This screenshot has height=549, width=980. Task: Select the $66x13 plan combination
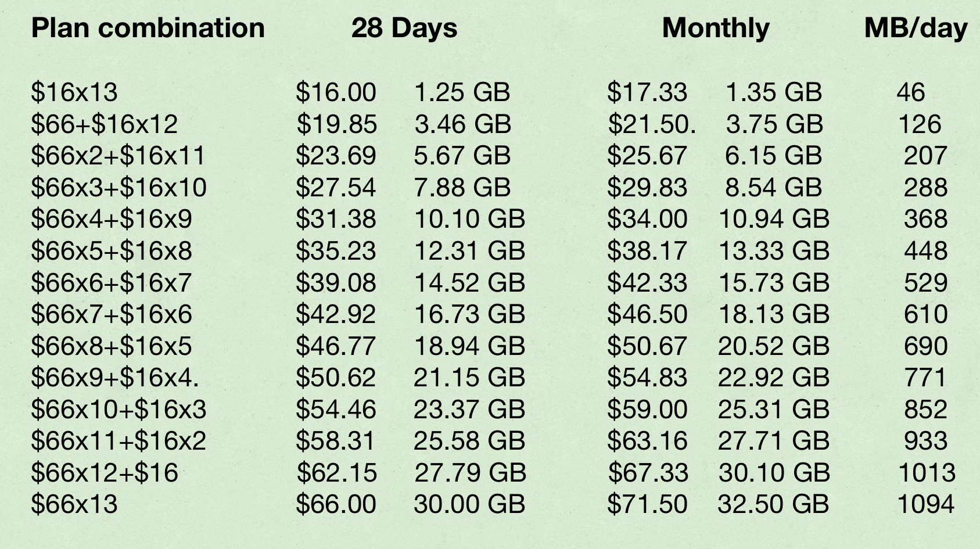point(74,504)
